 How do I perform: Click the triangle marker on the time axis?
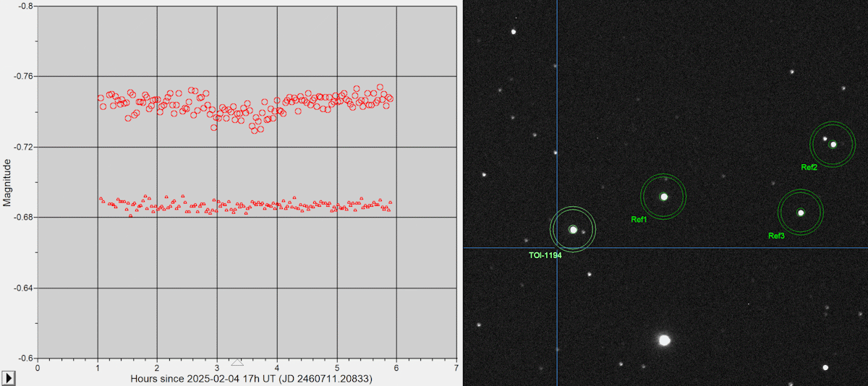[x=237, y=361]
